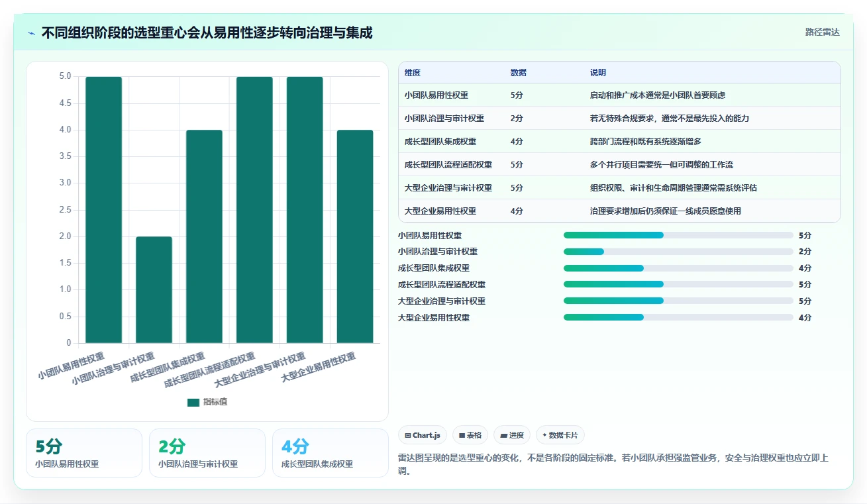Click the 表格 tag

click(470, 435)
